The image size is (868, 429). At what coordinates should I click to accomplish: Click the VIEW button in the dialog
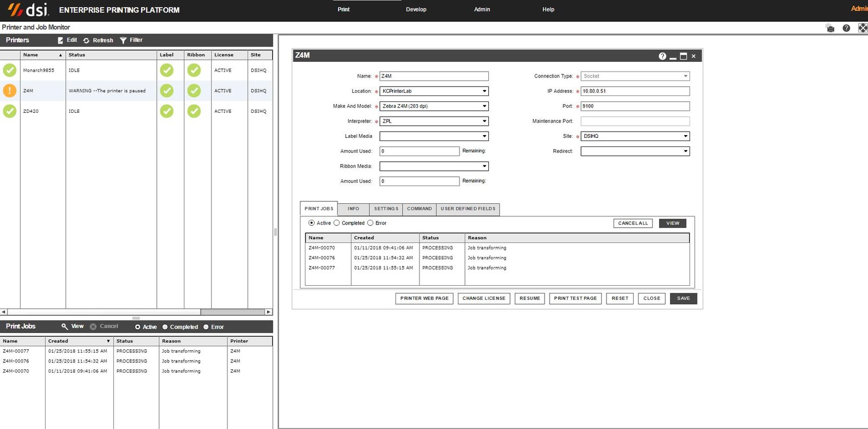[x=673, y=223]
